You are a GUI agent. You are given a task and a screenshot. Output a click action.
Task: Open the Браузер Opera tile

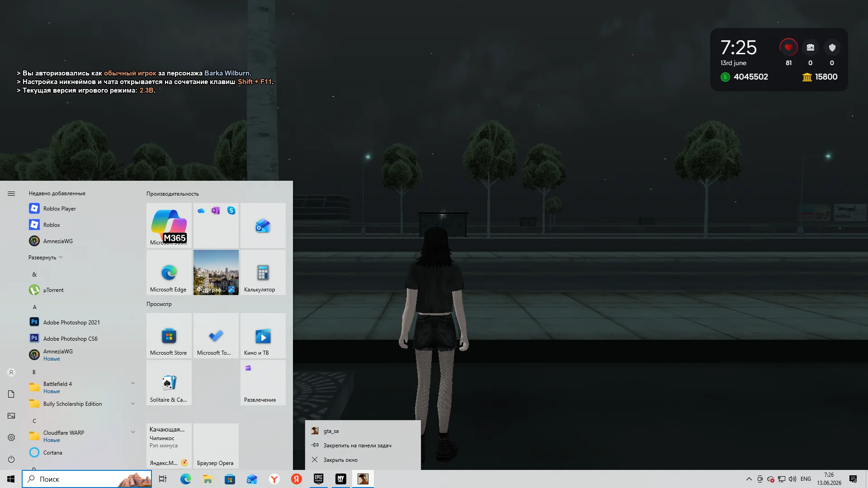(216, 446)
